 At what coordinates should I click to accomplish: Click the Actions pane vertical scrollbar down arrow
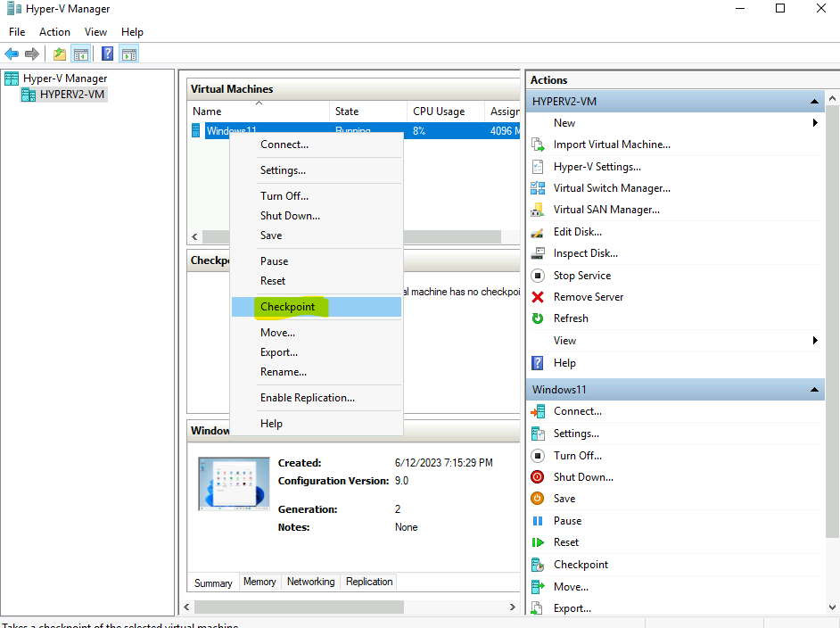tap(832, 607)
